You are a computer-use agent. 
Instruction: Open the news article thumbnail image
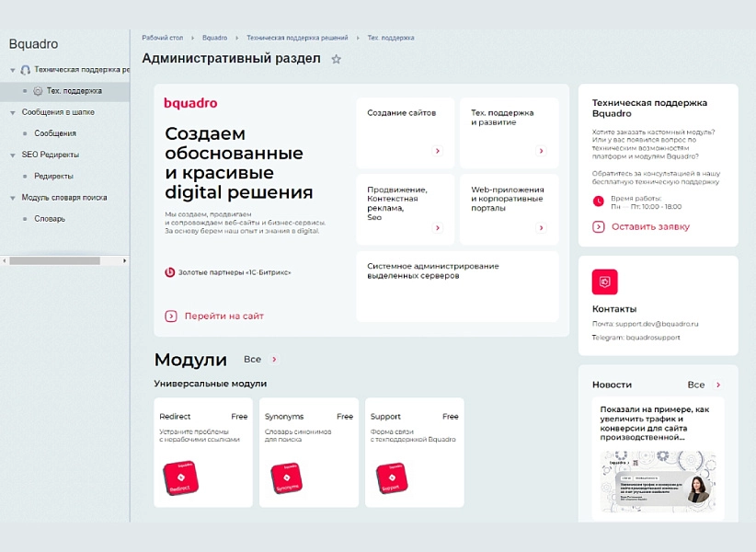[659, 480]
